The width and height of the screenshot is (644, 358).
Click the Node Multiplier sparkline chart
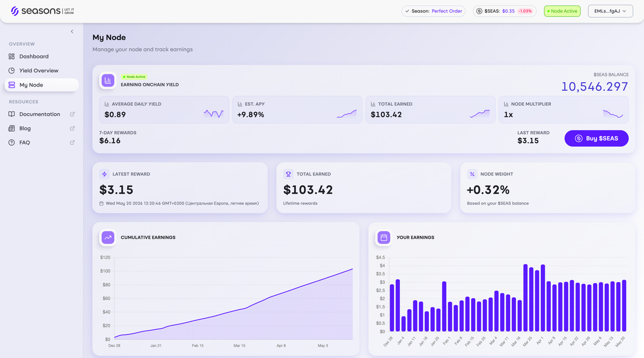click(x=613, y=114)
